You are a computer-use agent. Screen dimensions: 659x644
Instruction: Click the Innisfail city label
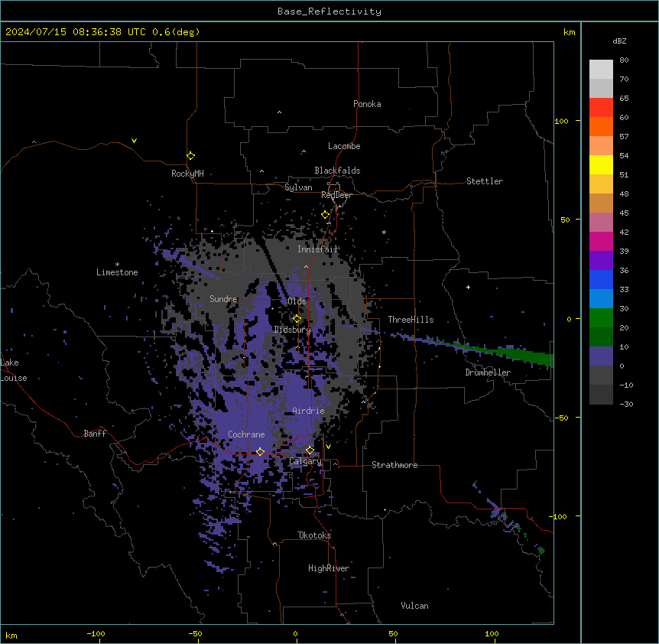tap(317, 249)
